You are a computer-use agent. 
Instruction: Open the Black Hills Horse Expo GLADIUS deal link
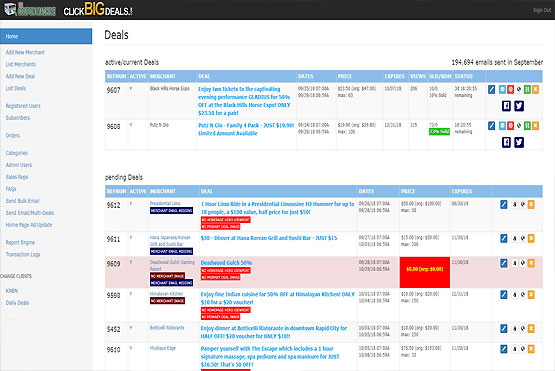pos(244,101)
